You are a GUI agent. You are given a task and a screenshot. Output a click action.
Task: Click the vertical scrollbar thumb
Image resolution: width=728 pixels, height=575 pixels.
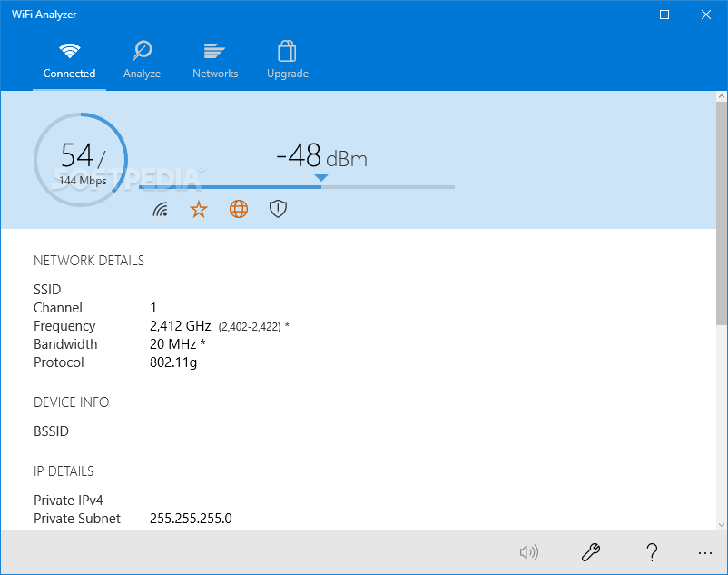pyautogui.click(x=721, y=213)
